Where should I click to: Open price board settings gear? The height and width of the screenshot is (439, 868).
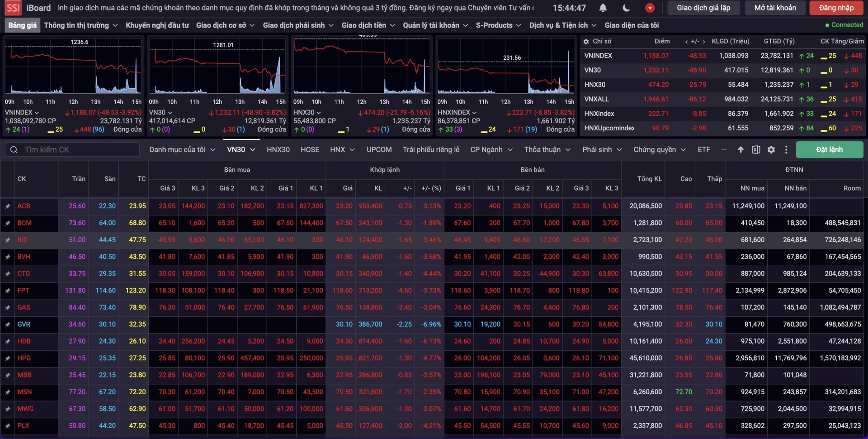pos(771,150)
